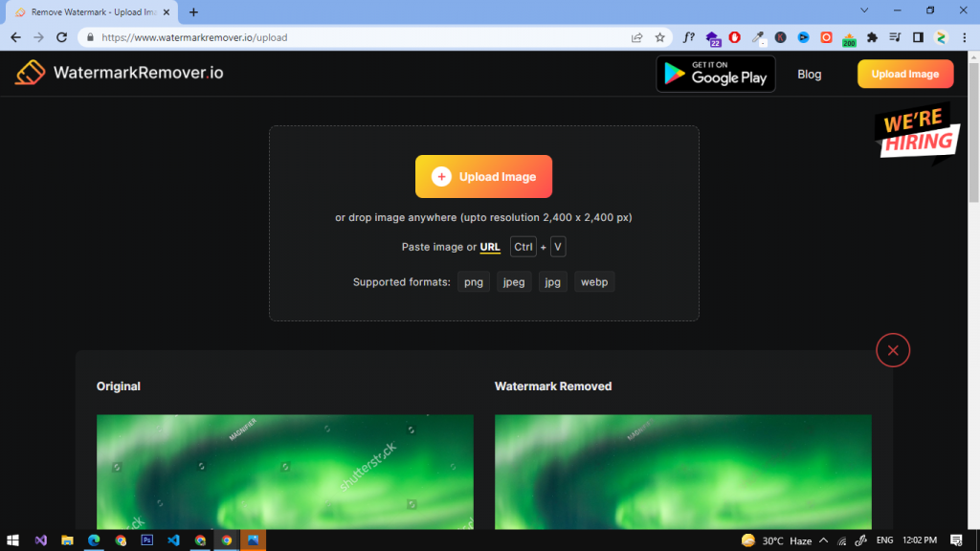Image resolution: width=980 pixels, height=551 pixels.
Task: Click the URL link to paste image address
Action: [490, 247]
